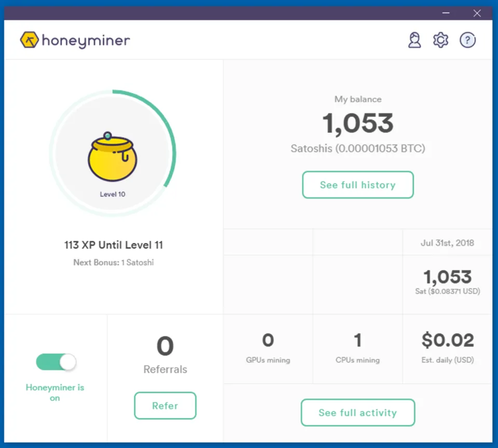
Task: Open settings via the gear icon
Action: click(440, 40)
